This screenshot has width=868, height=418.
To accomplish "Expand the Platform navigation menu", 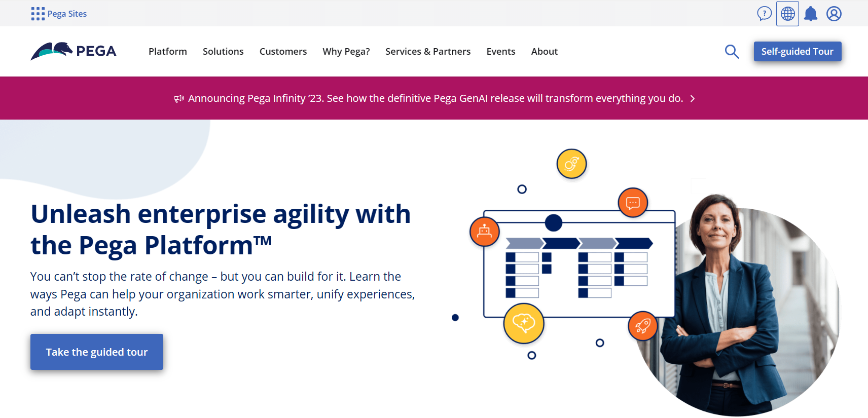I will 167,52.
